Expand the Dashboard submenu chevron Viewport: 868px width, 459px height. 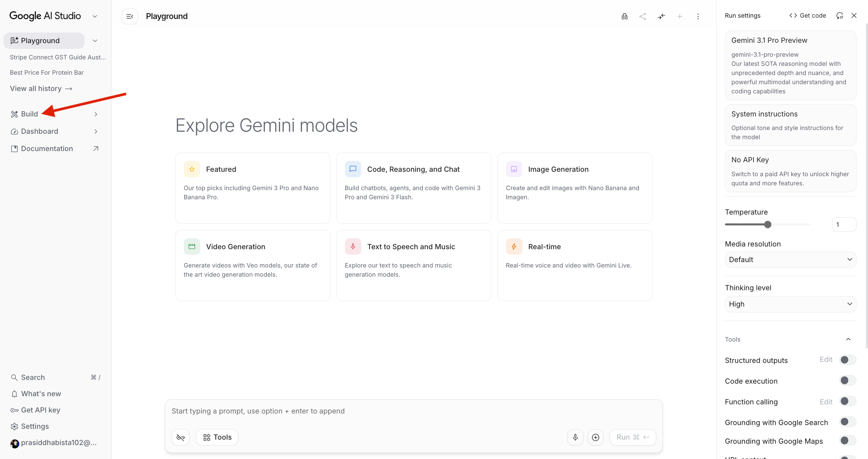[96, 131]
